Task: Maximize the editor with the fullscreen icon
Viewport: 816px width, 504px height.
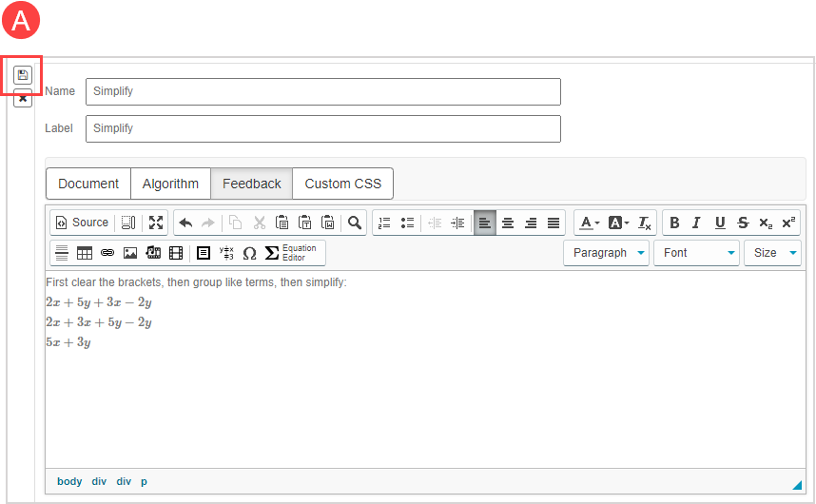Action: pyautogui.click(x=156, y=223)
